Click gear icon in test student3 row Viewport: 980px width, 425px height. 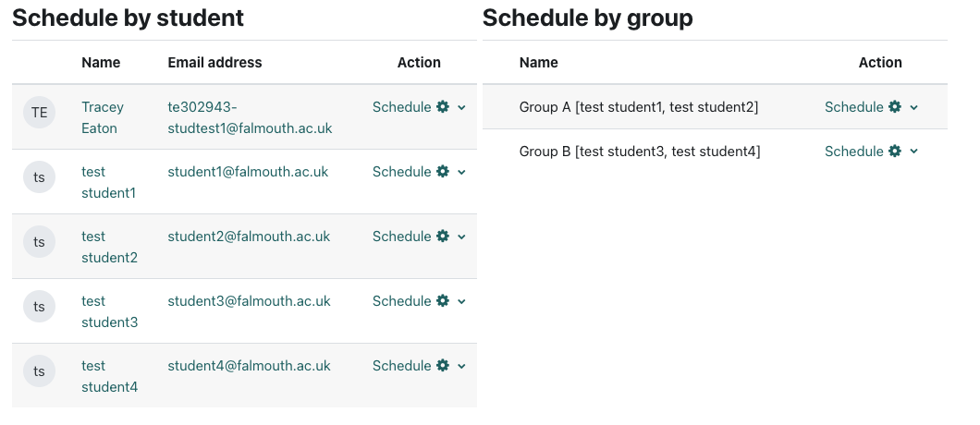pos(443,301)
